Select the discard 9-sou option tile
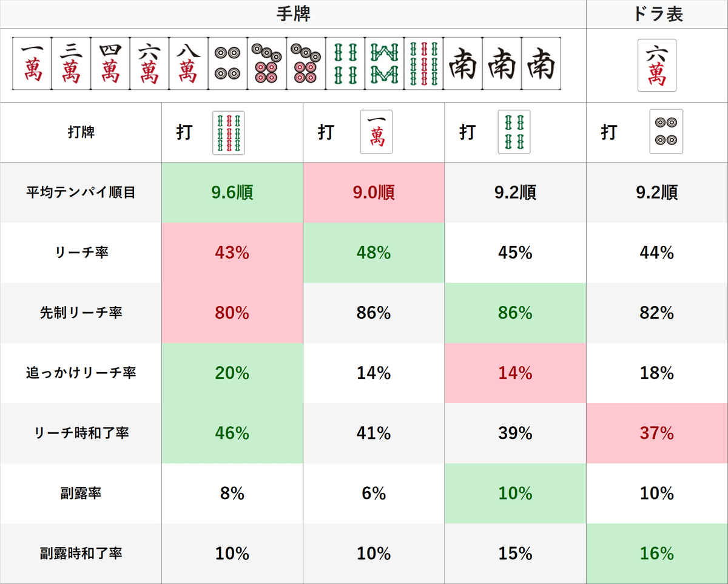728x584 pixels. pos(228,132)
